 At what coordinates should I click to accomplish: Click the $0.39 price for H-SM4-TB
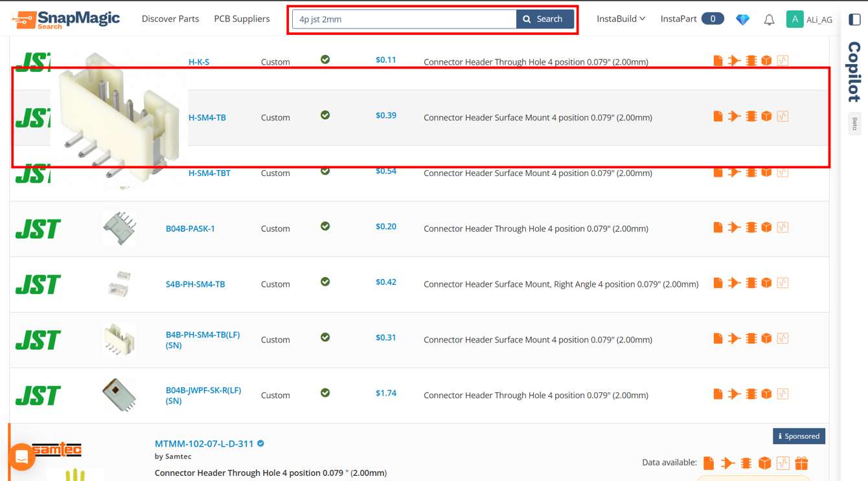386,115
